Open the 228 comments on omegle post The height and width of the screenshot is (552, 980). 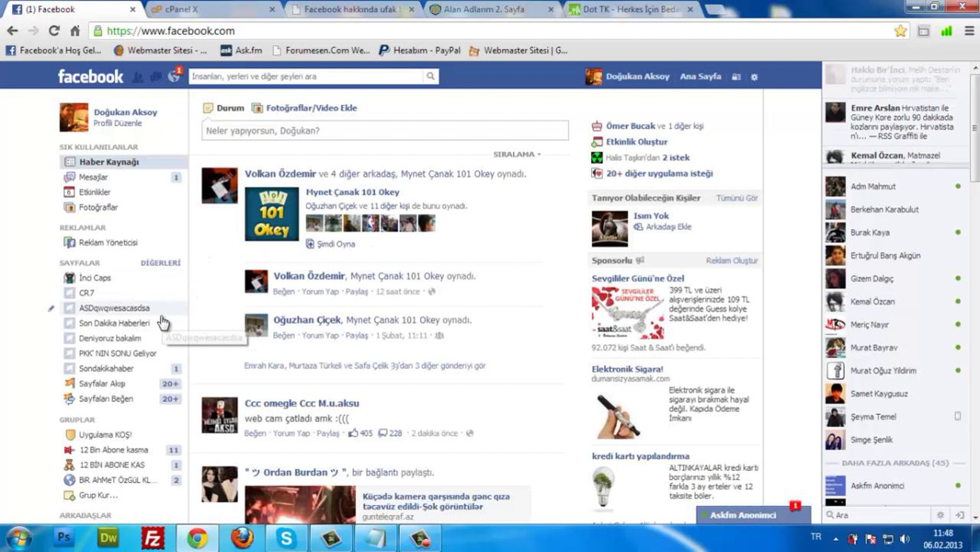pos(390,433)
